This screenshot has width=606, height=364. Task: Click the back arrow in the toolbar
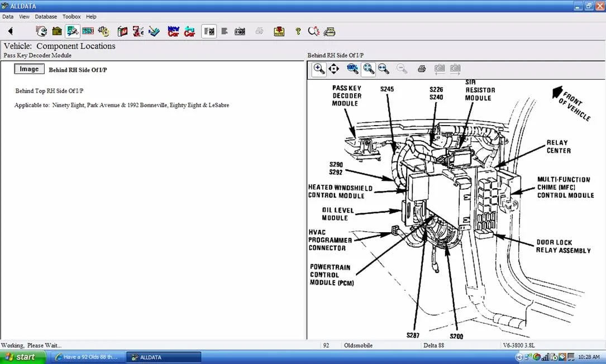(x=11, y=31)
